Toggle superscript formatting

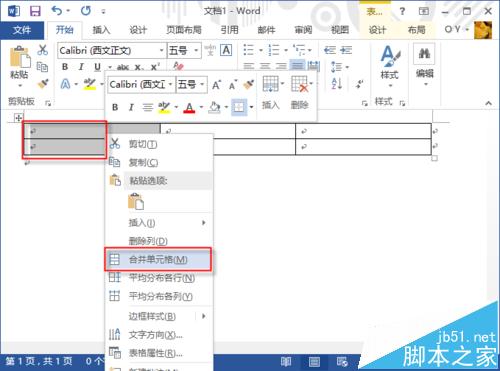[x=155, y=67]
